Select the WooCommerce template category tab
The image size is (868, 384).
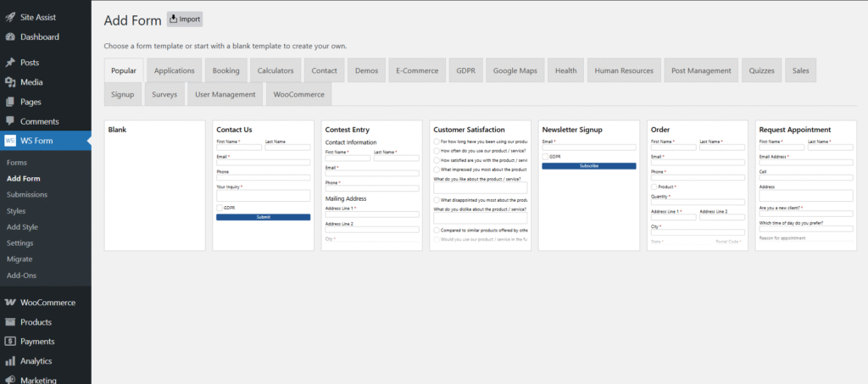[x=298, y=94]
